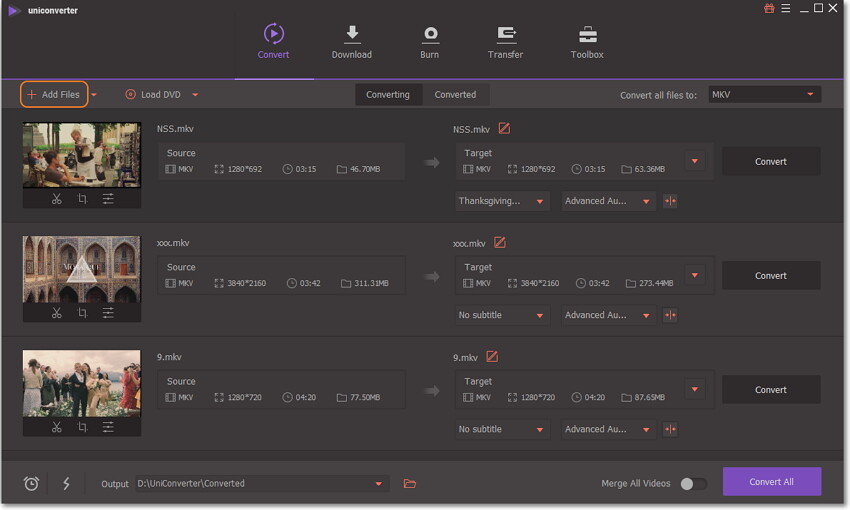Open the MKV output format dropdown
The image size is (850, 510).
(x=764, y=94)
